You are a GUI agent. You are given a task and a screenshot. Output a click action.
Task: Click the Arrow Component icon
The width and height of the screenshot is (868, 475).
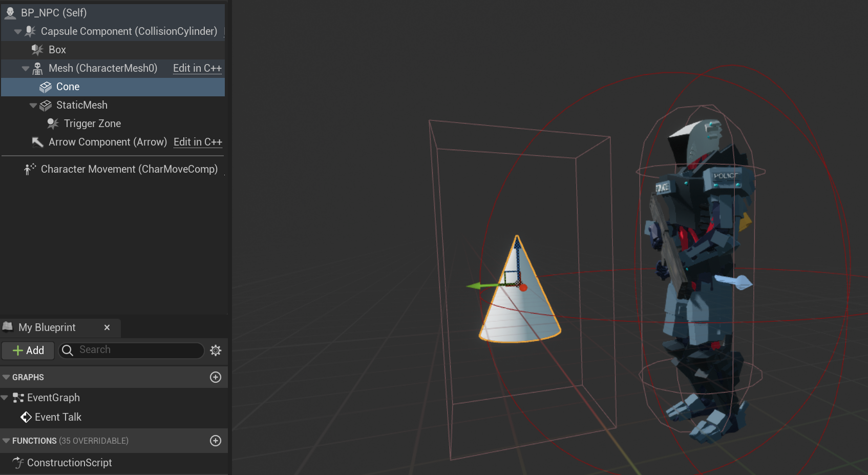[37, 142]
